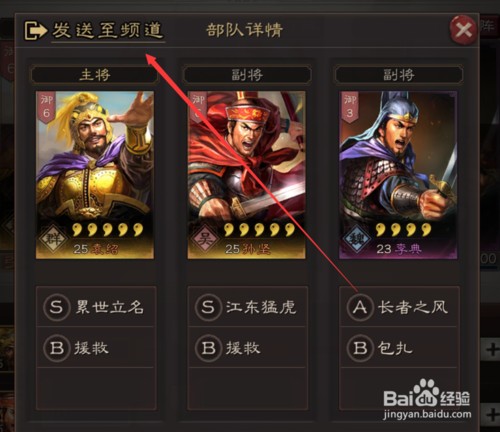Viewport: 500px width, 432px height.
Task: Open skill 长者之风
Action: point(399,307)
